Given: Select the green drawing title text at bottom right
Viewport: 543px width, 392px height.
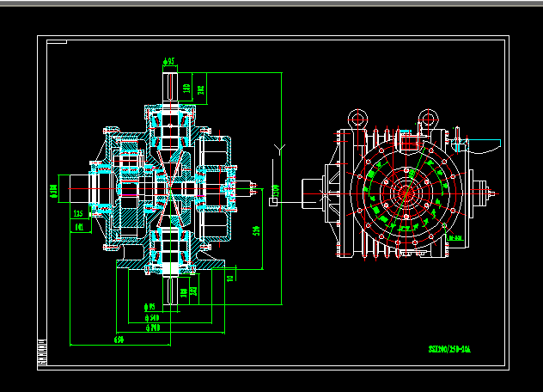Looking at the screenshot, I should [x=449, y=349].
